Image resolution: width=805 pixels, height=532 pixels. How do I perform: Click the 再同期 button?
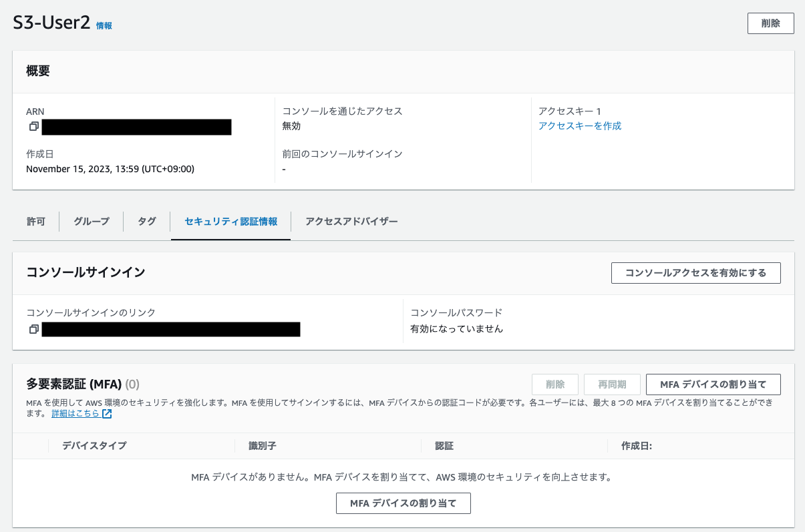point(612,384)
